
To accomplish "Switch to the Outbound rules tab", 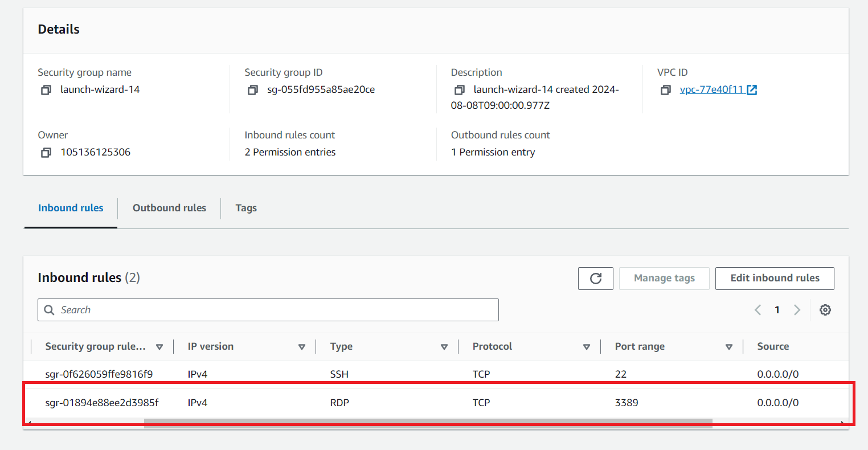I will [x=169, y=208].
